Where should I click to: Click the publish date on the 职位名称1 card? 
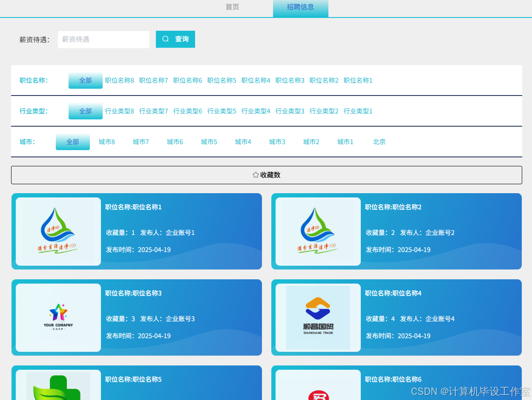pos(138,249)
